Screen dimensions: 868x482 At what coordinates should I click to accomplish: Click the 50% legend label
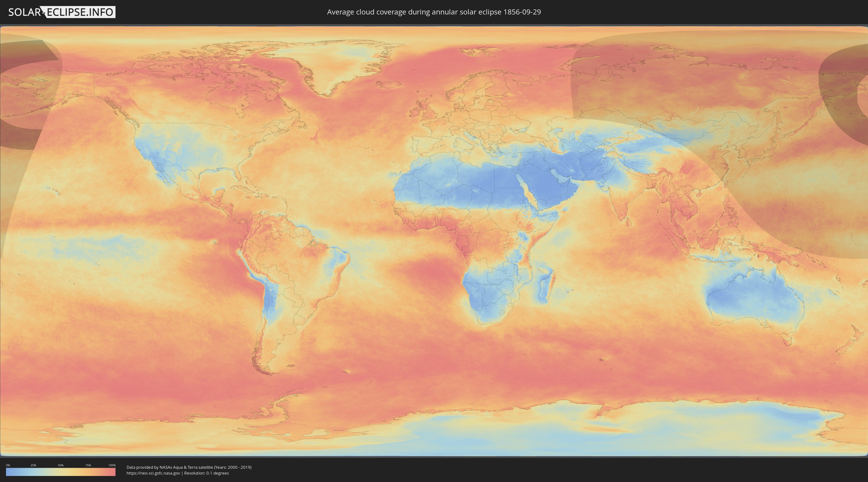tap(61, 465)
